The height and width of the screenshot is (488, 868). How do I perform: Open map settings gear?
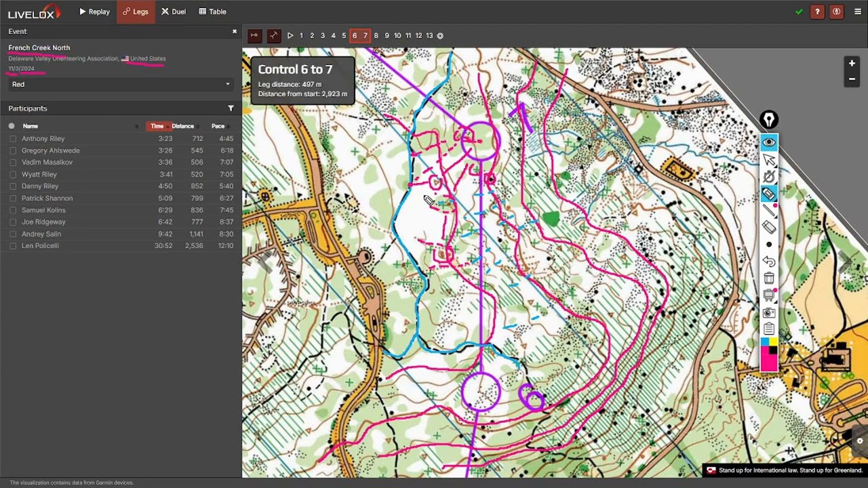tap(859, 441)
